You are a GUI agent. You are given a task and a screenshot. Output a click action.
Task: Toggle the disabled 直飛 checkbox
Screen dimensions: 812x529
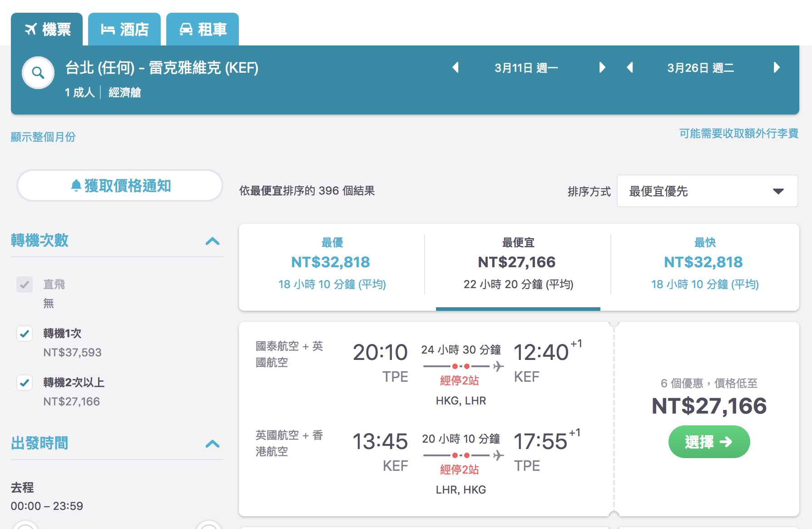25,284
